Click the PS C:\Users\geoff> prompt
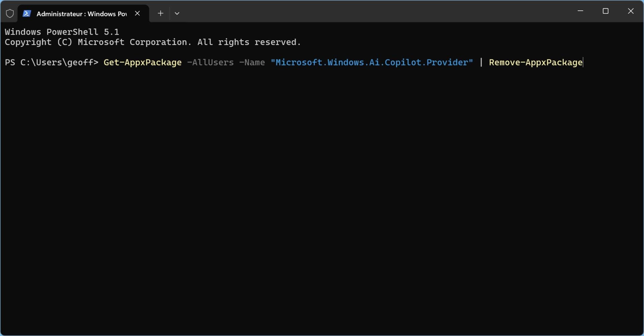Screen dimensions: 644x336 pyautogui.click(x=52, y=62)
